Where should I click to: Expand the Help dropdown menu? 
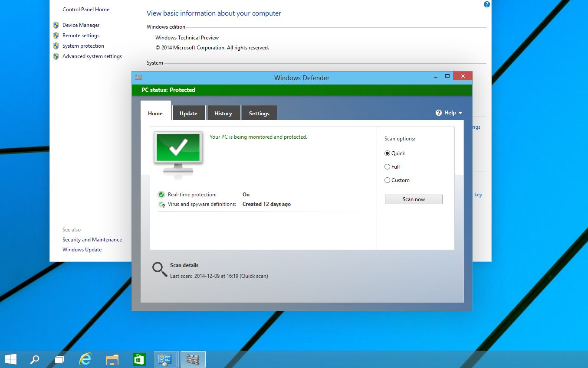pos(450,113)
